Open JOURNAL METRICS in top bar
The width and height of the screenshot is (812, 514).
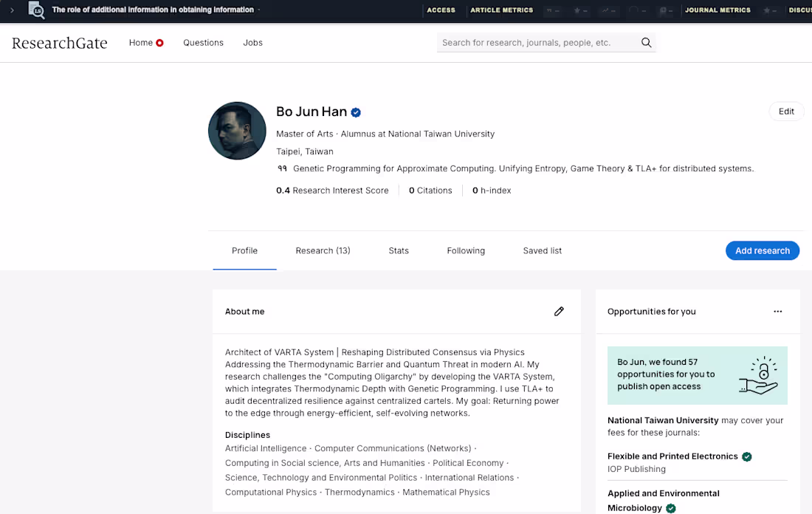718,10
